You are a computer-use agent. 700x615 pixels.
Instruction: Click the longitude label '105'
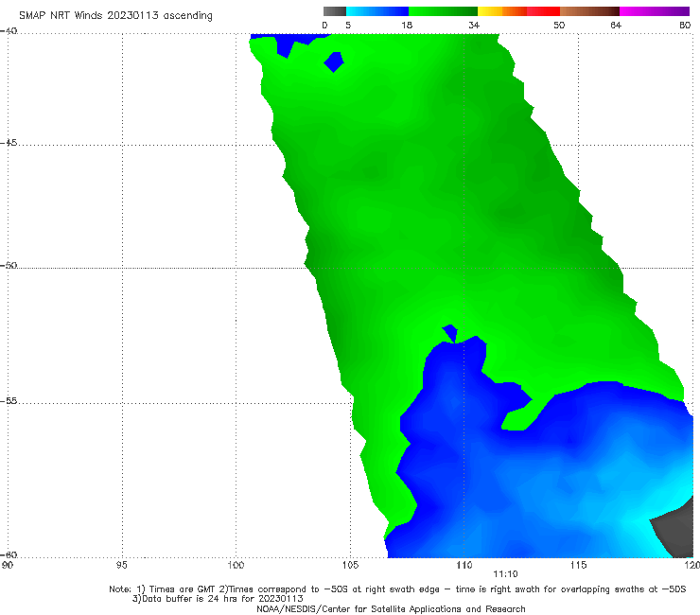pyautogui.click(x=350, y=566)
